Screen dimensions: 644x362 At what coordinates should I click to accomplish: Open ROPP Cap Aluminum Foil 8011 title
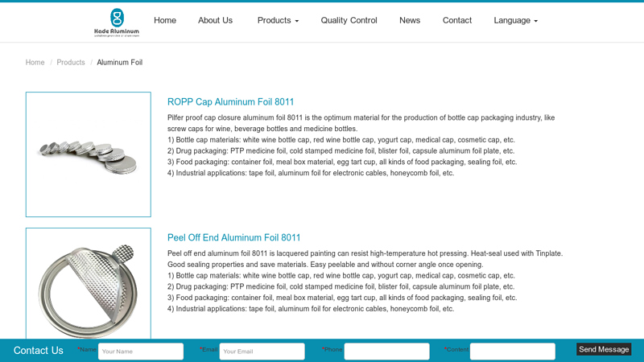(231, 102)
